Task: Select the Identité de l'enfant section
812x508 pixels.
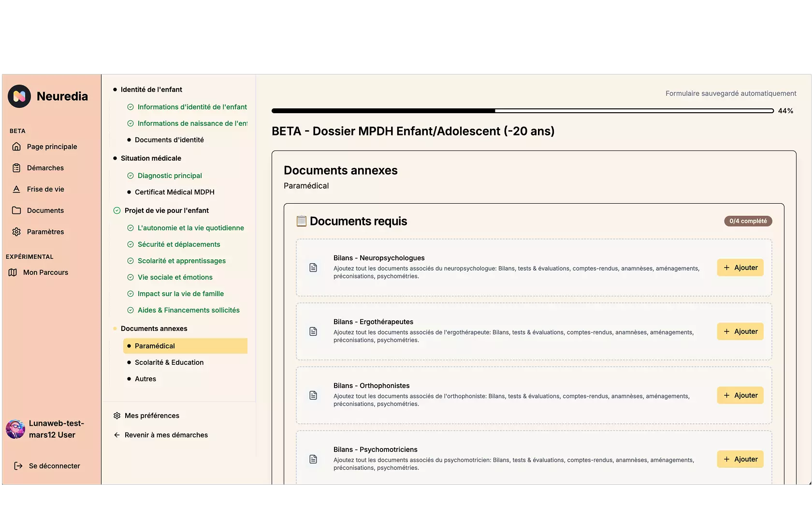Action: [151, 90]
